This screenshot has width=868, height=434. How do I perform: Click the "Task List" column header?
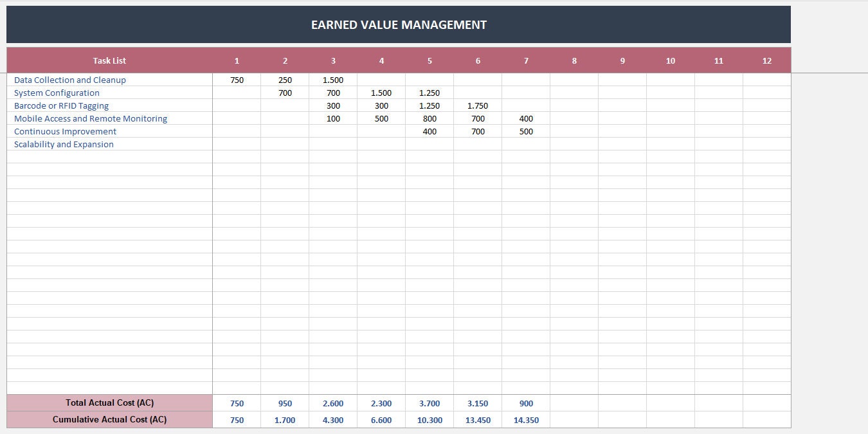tap(109, 60)
